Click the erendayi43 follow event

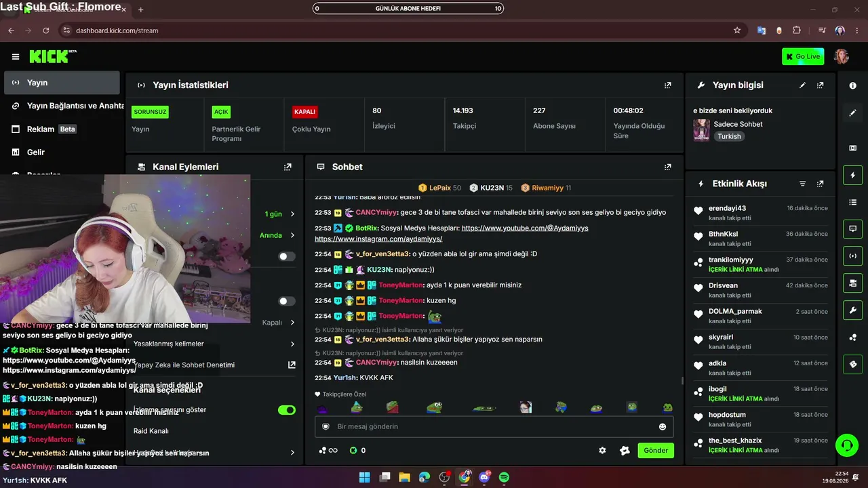(x=760, y=213)
